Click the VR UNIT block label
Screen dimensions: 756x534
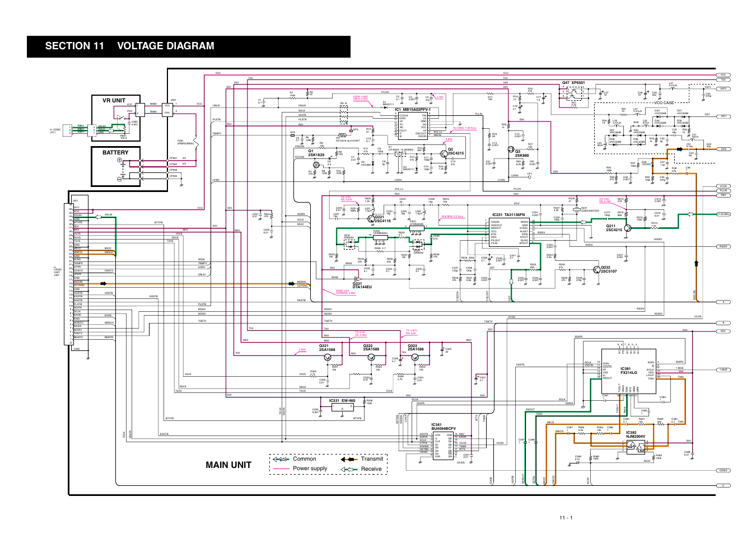point(114,101)
